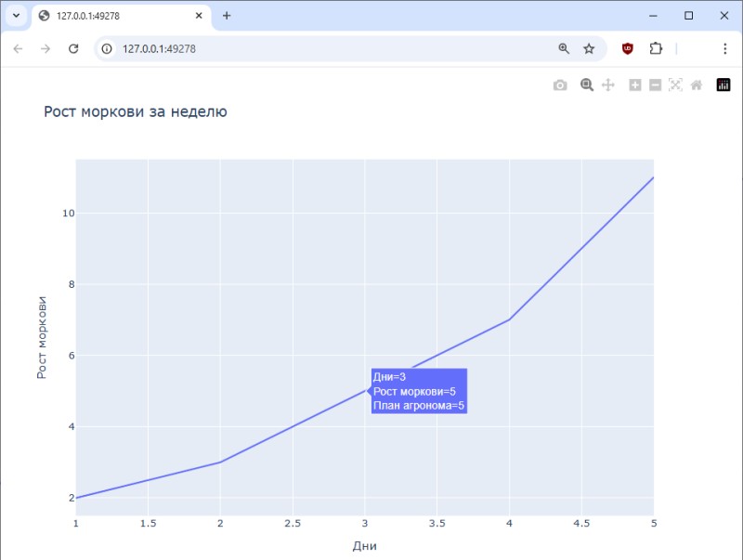This screenshot has height=560, width=743.
Task: Reload the page
Action: [74, 48]
